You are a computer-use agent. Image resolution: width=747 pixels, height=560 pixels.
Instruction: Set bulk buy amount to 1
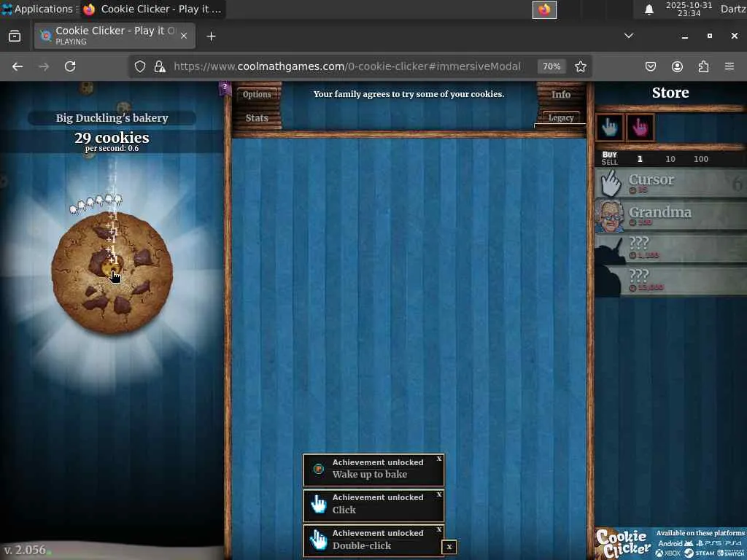pos(640,159)
